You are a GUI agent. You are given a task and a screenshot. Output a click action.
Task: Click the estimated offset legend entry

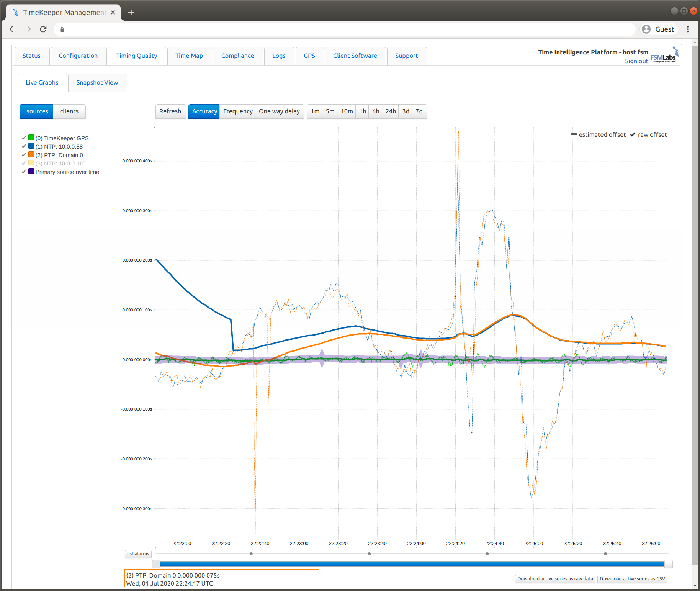pyautogui.click(x=598, y=134)
